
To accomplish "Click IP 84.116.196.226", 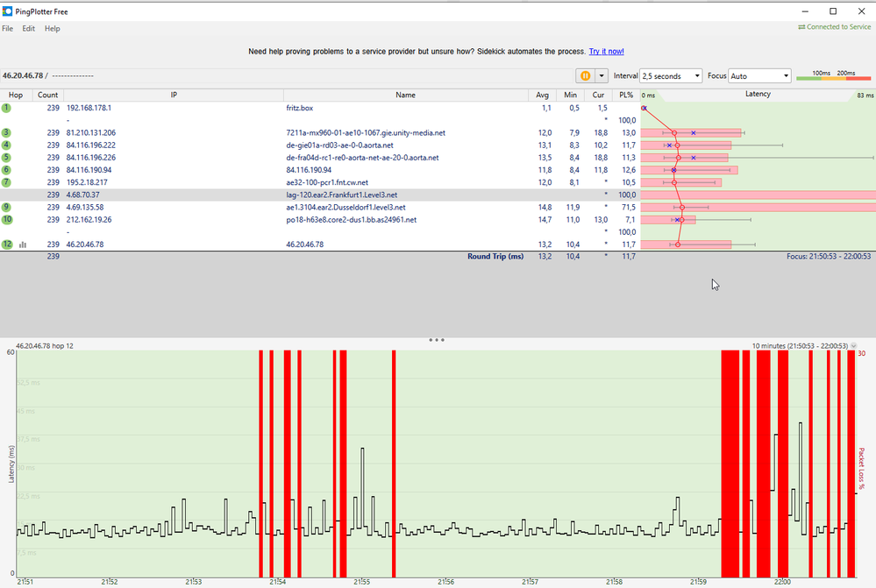I will click(91, 158).
